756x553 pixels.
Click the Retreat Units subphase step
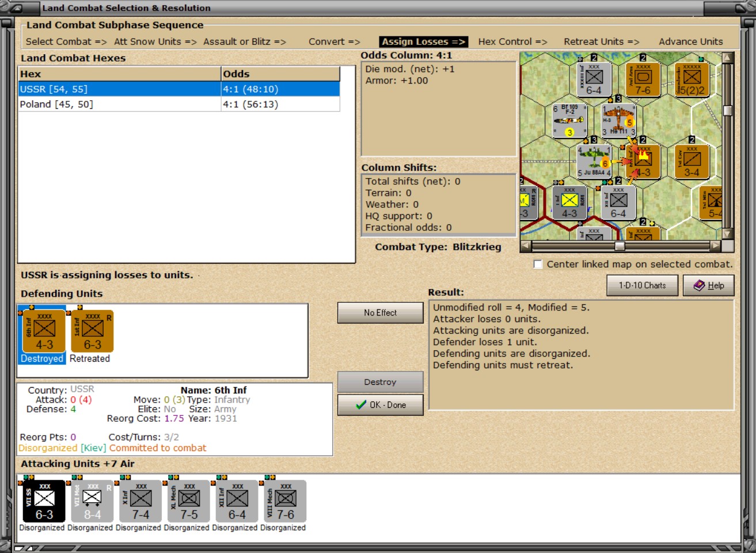click(x=602, y=41)
